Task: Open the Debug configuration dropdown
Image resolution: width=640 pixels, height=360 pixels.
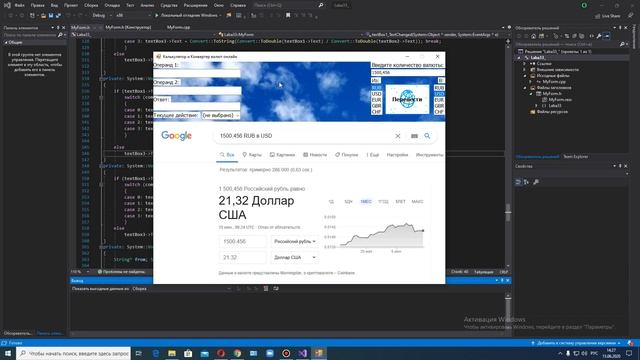Action: (102, 16)
